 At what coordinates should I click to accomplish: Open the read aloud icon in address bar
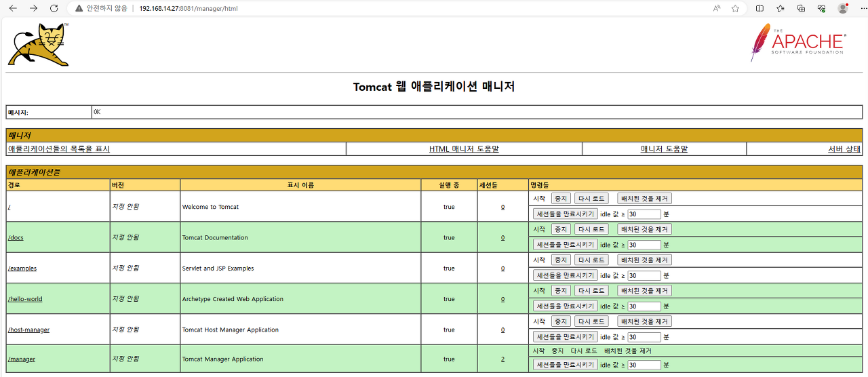tap(717, 9)
